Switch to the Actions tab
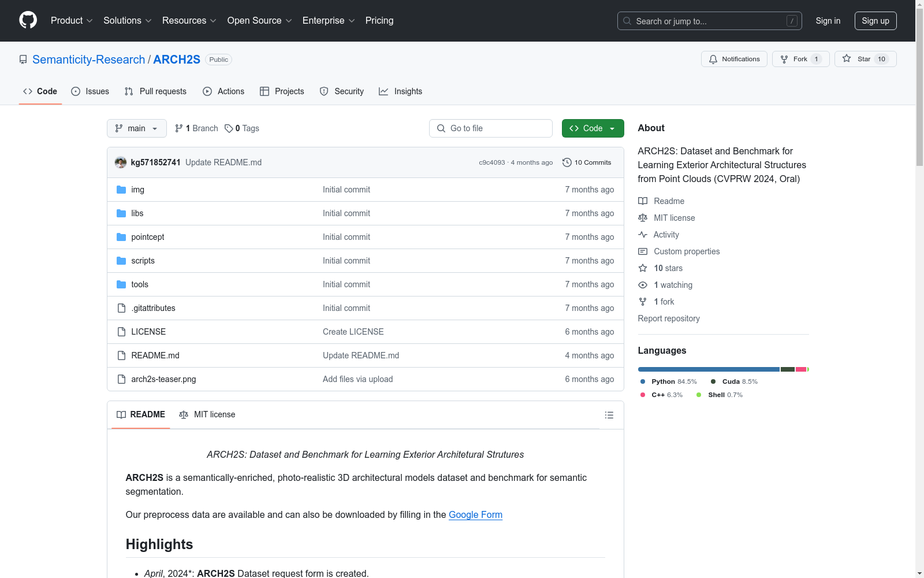 tap(223, 91)
